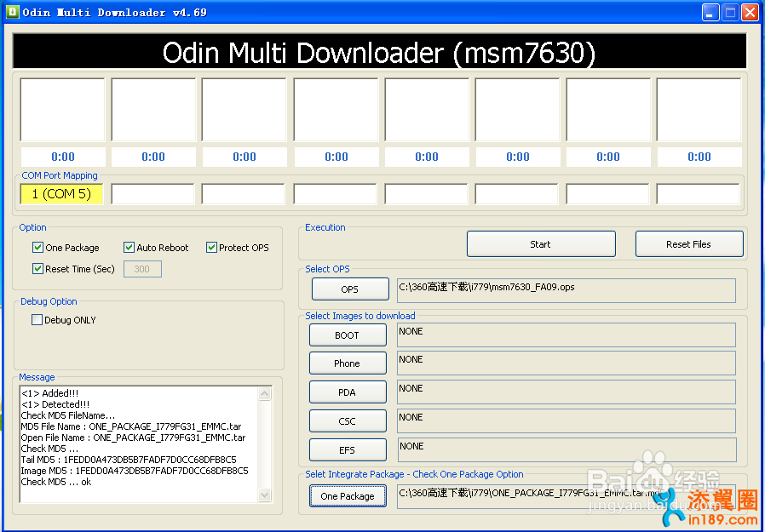Close the Odin Multi Downloader window
The image size is (765, 532).
[750, 12]
